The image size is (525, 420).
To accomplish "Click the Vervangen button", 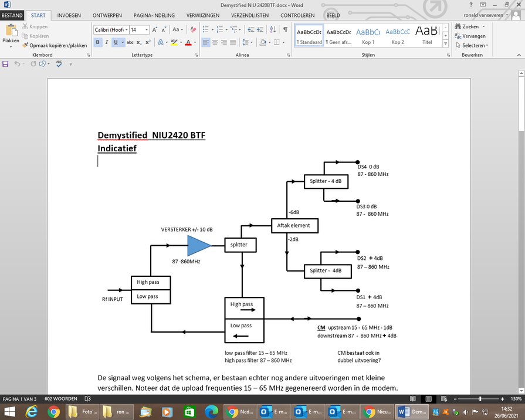I will (x=470, y=36).
